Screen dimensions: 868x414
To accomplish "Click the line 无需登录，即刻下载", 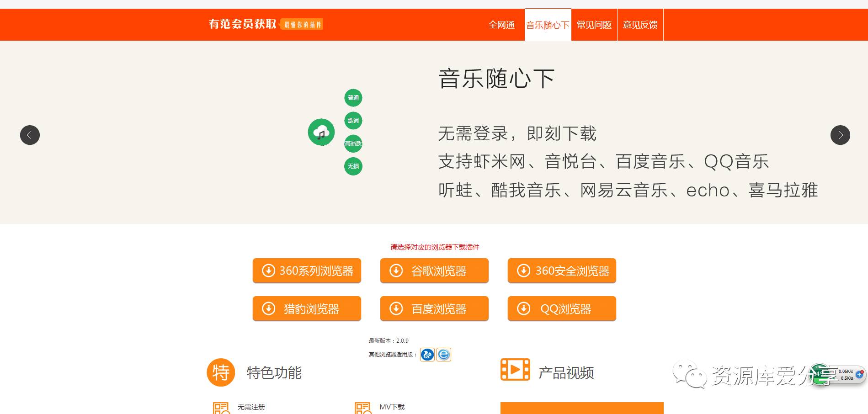I will coord(517,134).
